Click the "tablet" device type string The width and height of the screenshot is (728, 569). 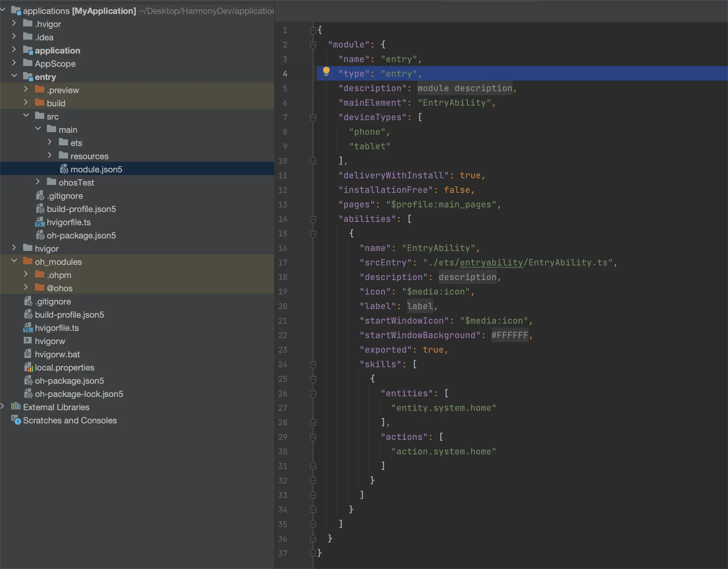[x=370, y=146]
